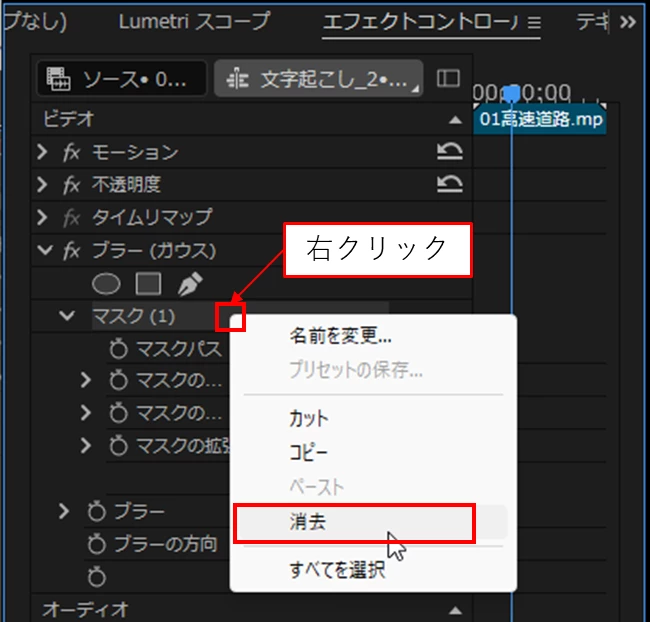The image size is (650, 622).
Task: Toggle the 不透明度 fx effect icon
Action: [71, 185]
